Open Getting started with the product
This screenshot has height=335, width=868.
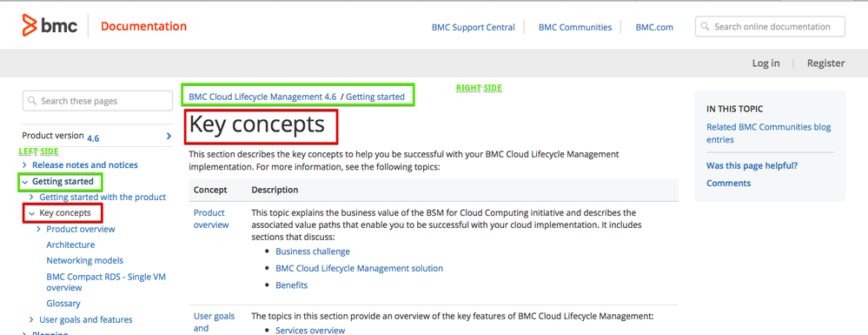(x=103, y=197)
